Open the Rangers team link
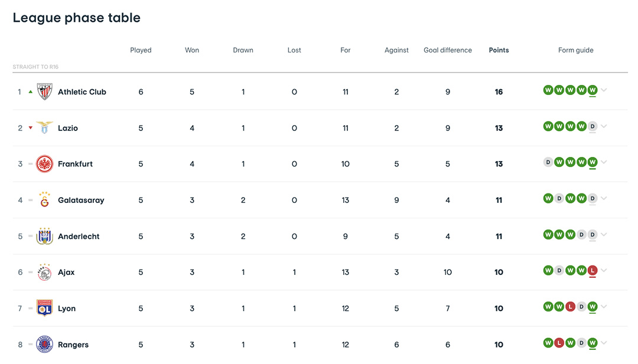638x364 pixels. pyautogui.click(x=73, y=345)
